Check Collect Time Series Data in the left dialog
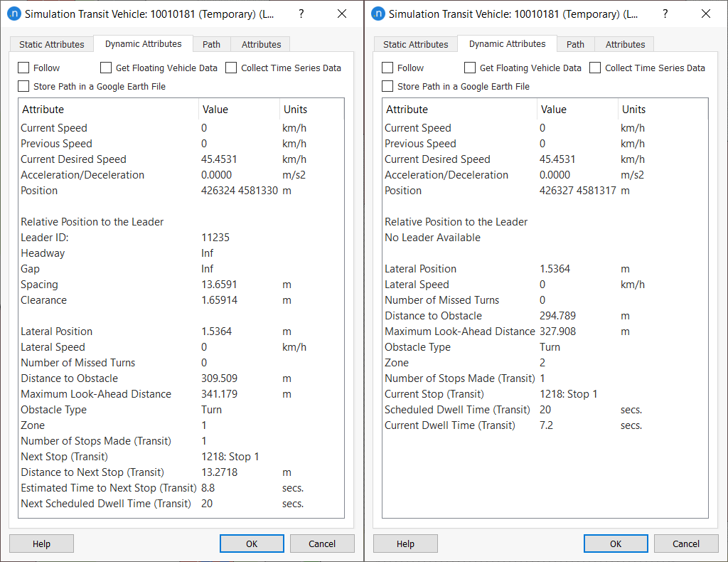 pyautogui.click(x=231, y=68)
